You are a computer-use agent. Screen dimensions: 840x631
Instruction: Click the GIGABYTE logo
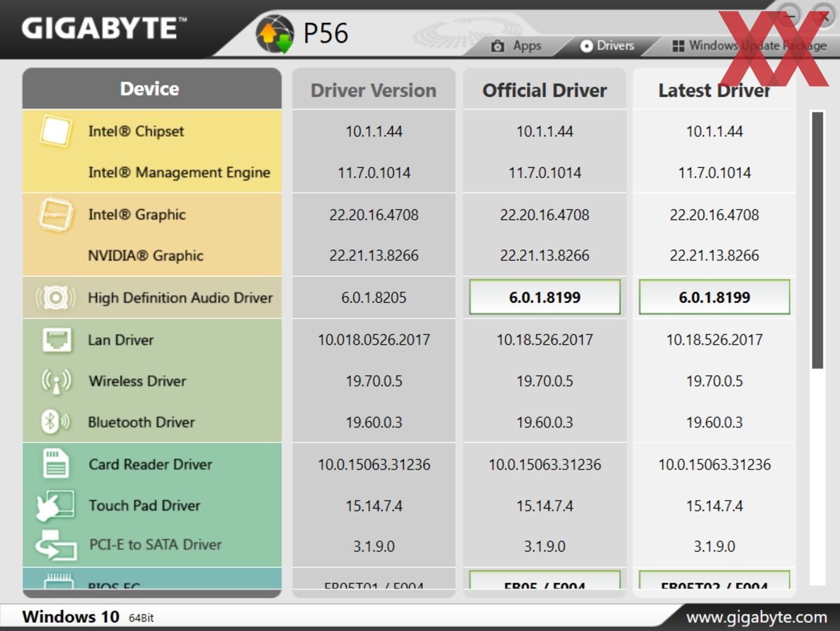tap(104, 28)
